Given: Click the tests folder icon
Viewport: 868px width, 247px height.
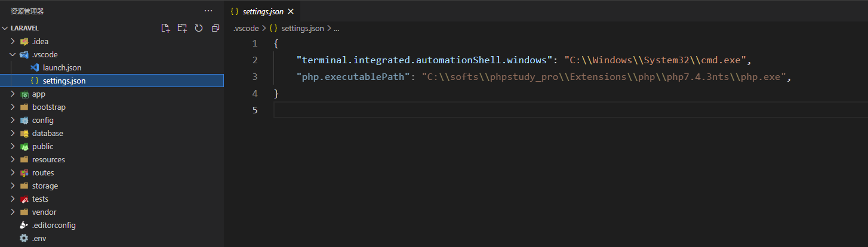Looking at the screenshot, I should 24,199.
